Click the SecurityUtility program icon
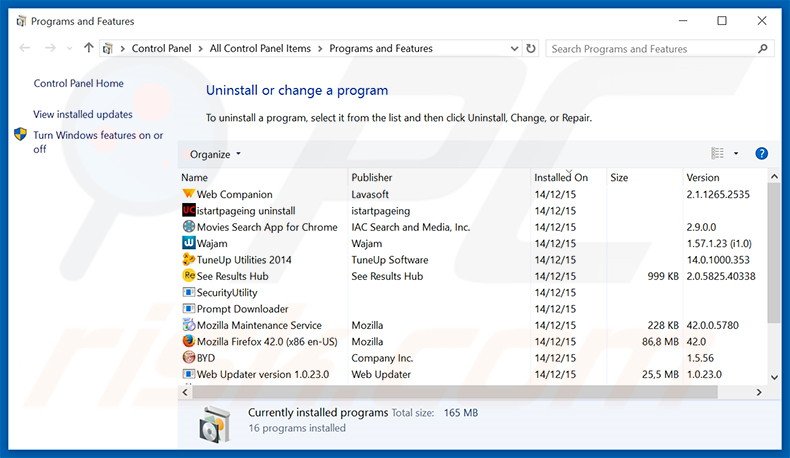The height and width of the screenshot is (458, 790). point(188,292)
